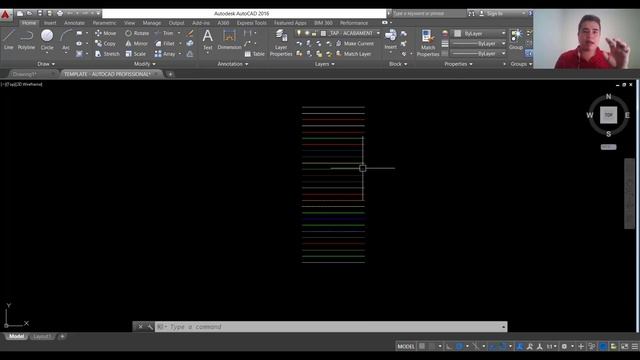Activate the Copy command
The height and width of the screenshot is (360, 640).
click(x=105, y=43)
